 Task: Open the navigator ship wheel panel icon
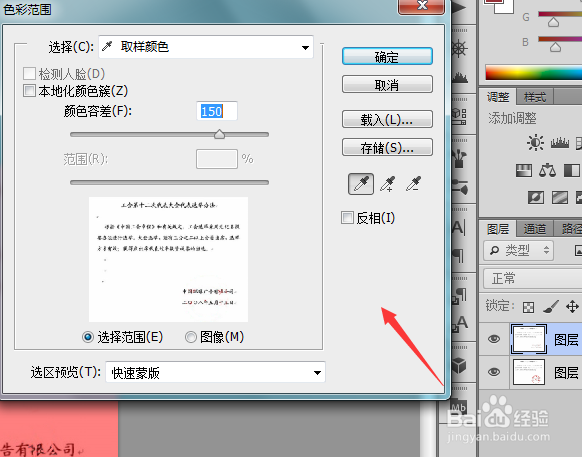pyautogui.click(x=460, y=48)
